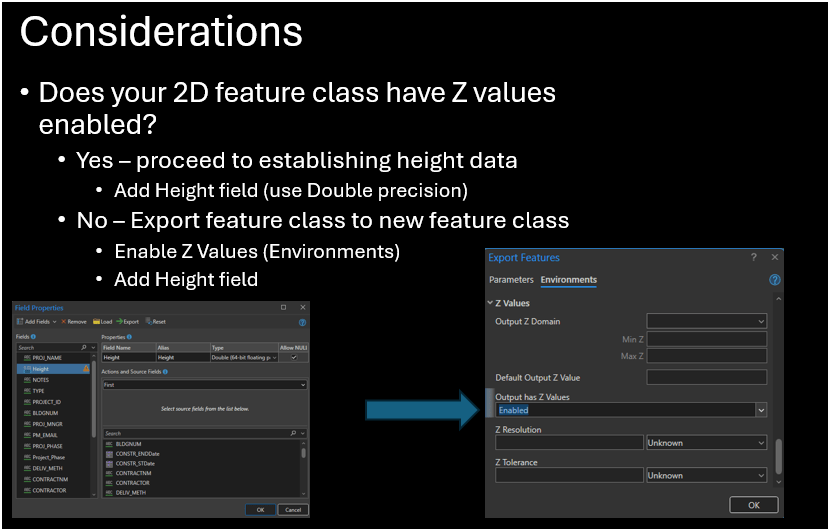Open the Output has Z Values dropdown
Screen dimensions: 830x531
tap(761, 410)
